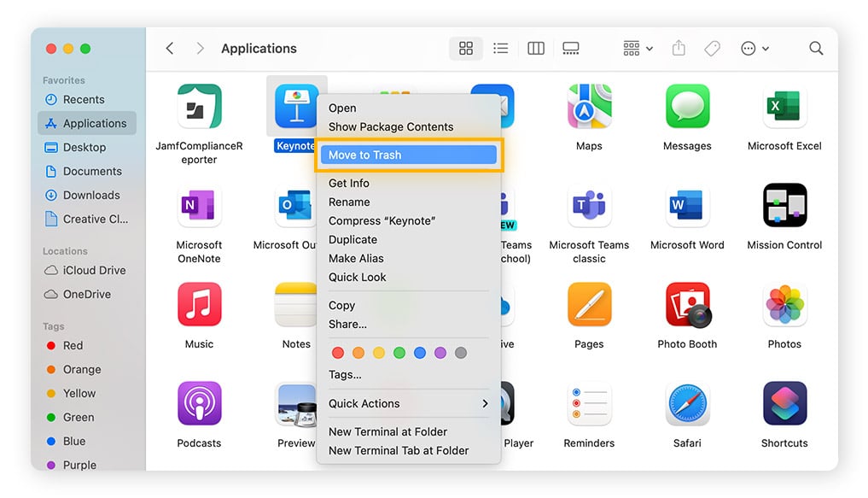868x498 pixels.
Task: Select the Microsoft Word icon
Action: click(687, 205)
